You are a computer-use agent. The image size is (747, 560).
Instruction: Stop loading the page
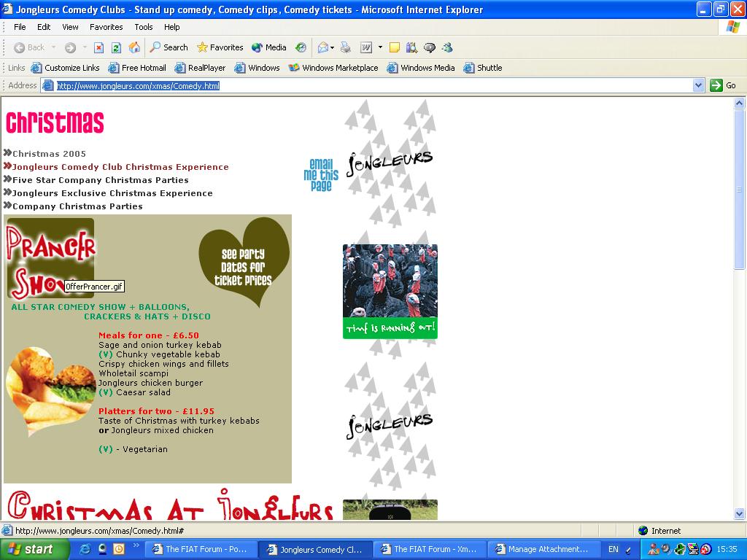(x=98, y=47)
